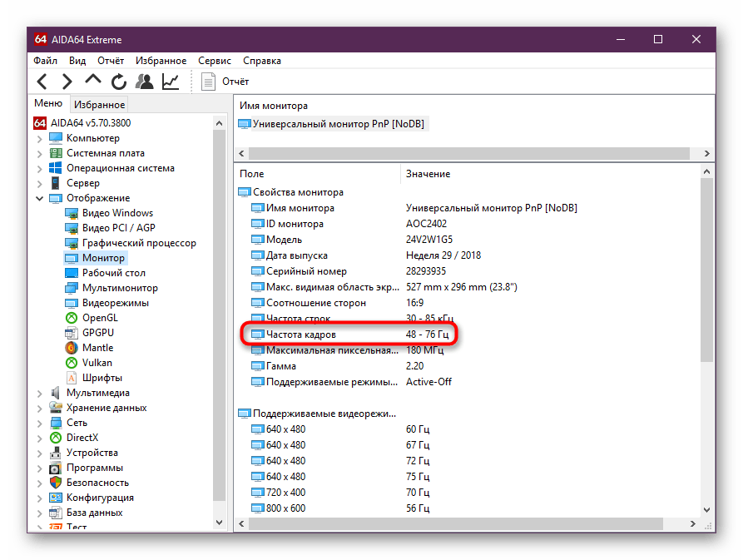Screen dimensions: 743x560
Task: Click the GPGPU icon in tree
Action: point(72,333)
